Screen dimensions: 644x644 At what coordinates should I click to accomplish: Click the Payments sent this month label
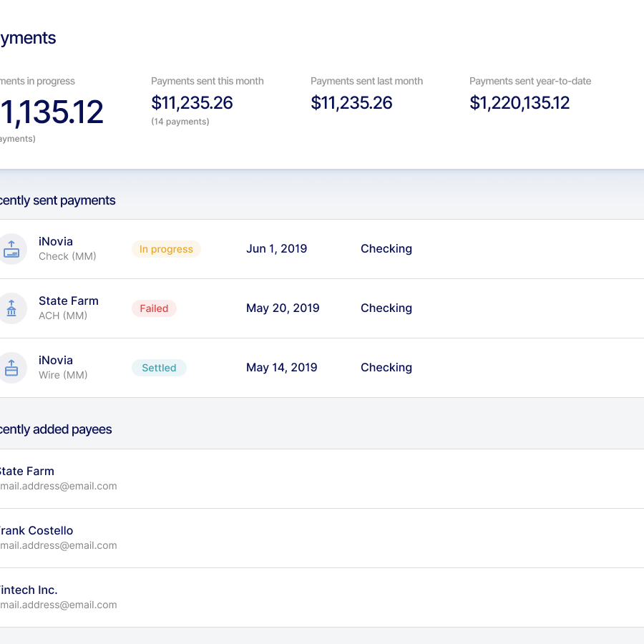pos(207,82)
